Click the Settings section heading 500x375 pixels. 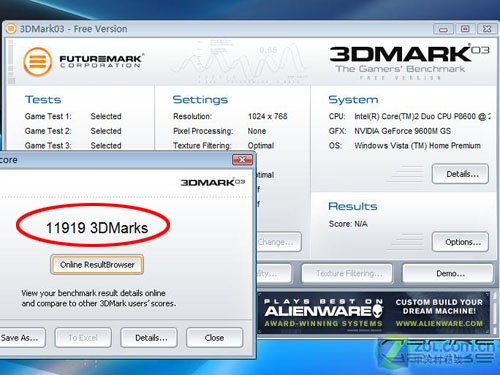coord(200,100)
